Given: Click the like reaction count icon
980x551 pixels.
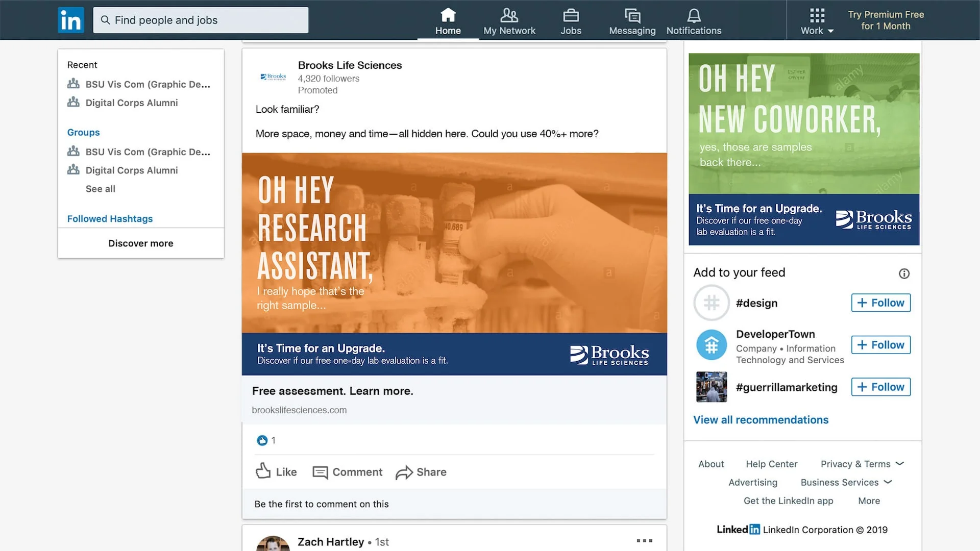Looking at the screenshot, I should pyautogui.click(x=262, y=440).
